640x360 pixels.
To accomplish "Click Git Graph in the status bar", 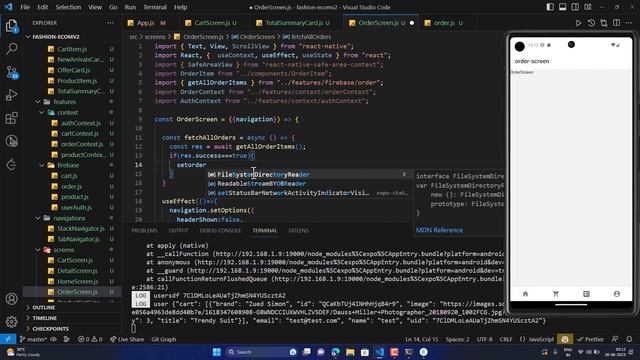I will [x=164, y=339].
